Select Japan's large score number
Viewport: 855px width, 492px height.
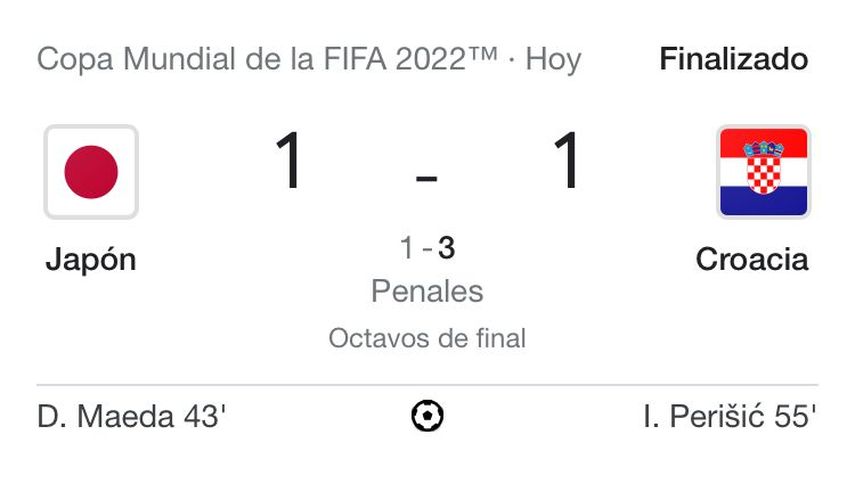click(290, 162)
